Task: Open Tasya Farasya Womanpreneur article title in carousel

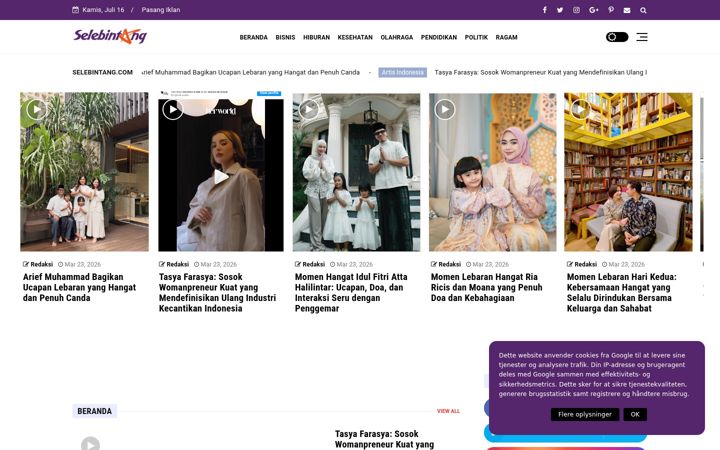Action: tap(217, 292)
